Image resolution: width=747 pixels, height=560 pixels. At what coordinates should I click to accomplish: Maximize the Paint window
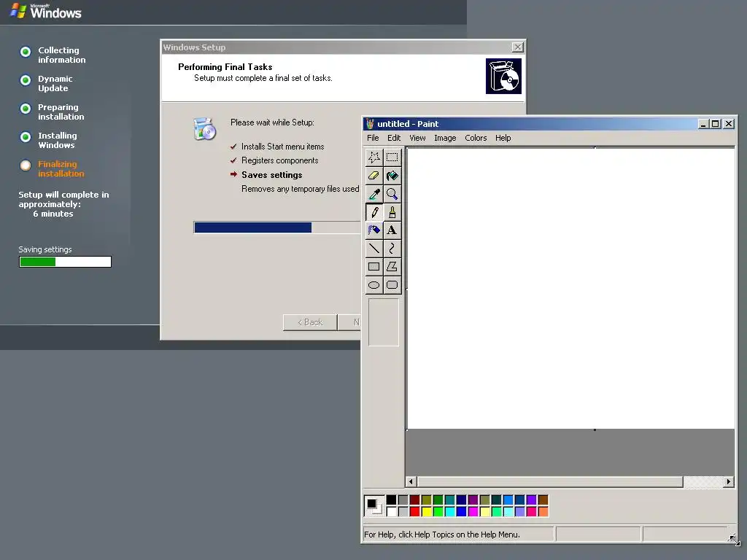tap(716, 124)
